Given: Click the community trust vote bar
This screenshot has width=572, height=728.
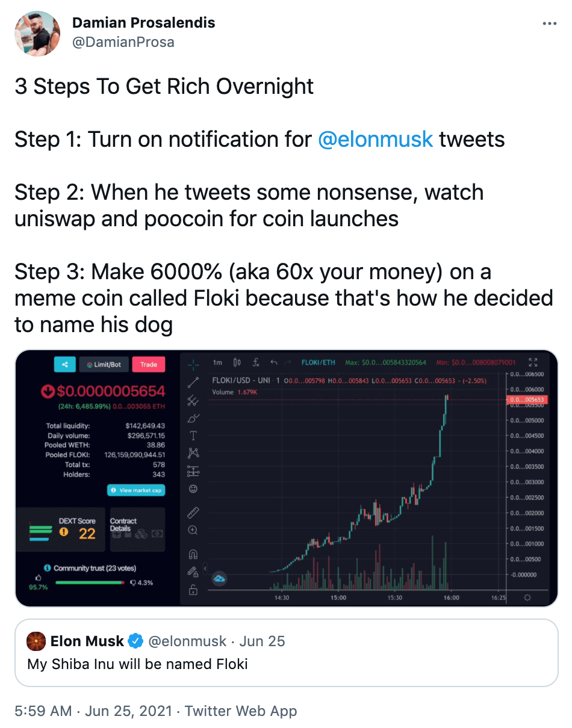Looking at the screenshot, I should 89,582.
